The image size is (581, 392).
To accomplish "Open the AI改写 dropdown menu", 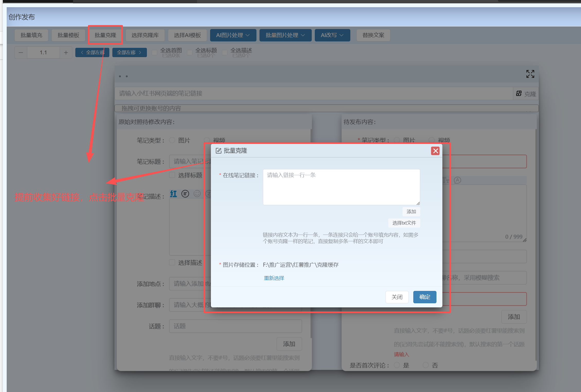I will [x=332, y=35].
